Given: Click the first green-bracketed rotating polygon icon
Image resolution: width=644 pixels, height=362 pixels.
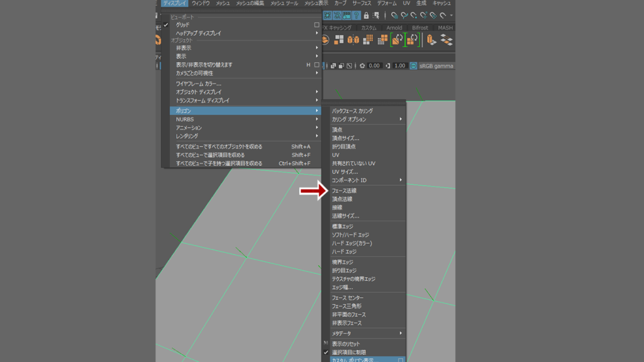Looking at the screenshot, I should pos(397,40).
